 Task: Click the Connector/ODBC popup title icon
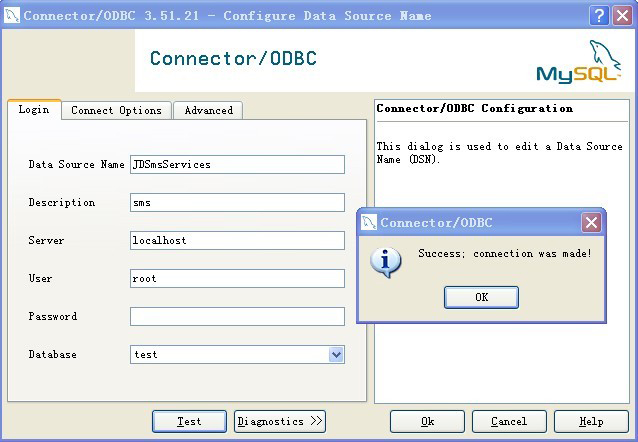pyautogui.click(x=369, y=223)
